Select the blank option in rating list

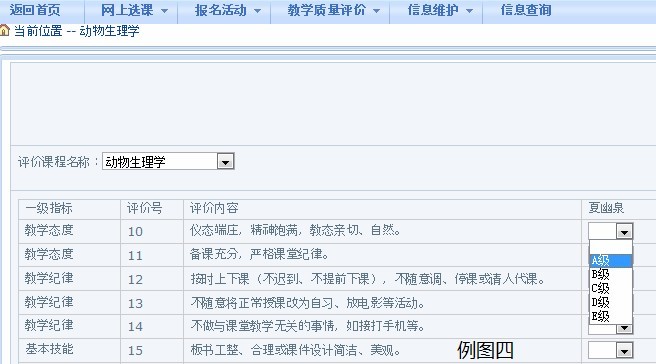point(610,247)
